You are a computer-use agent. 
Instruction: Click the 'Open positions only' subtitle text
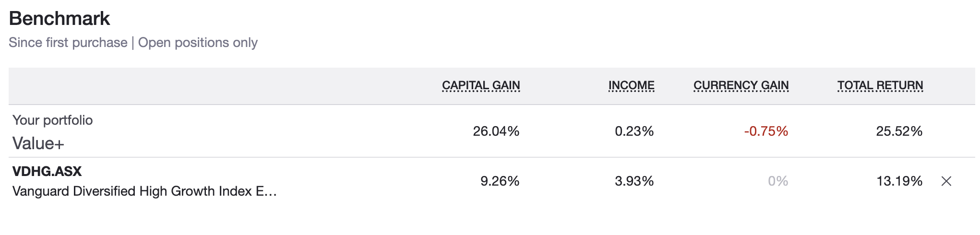pos(198,43)
